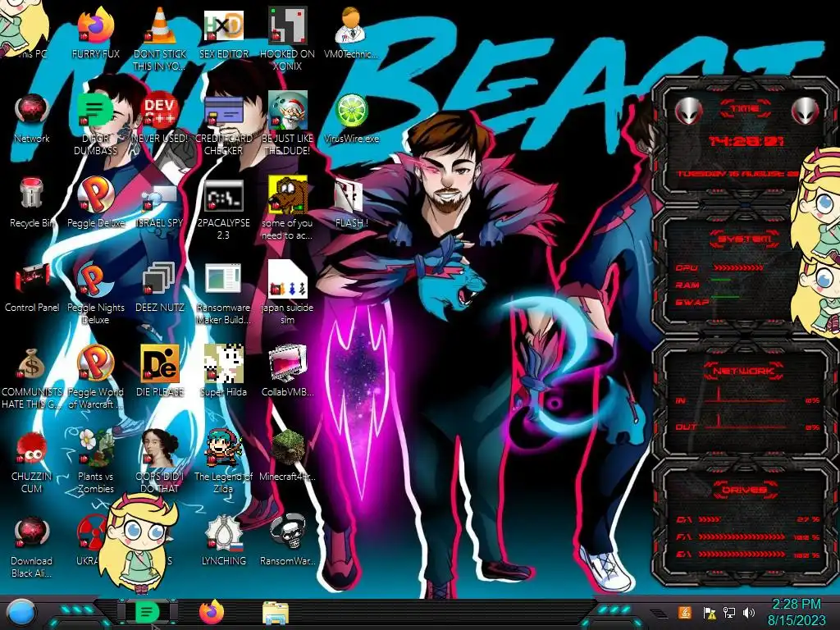
Task: Click the SYSTEM widget header
Action: 745,239
